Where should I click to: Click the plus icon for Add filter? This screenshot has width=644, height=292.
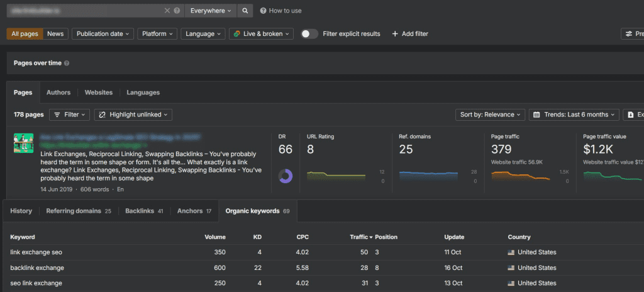click(x=395, y=34)
